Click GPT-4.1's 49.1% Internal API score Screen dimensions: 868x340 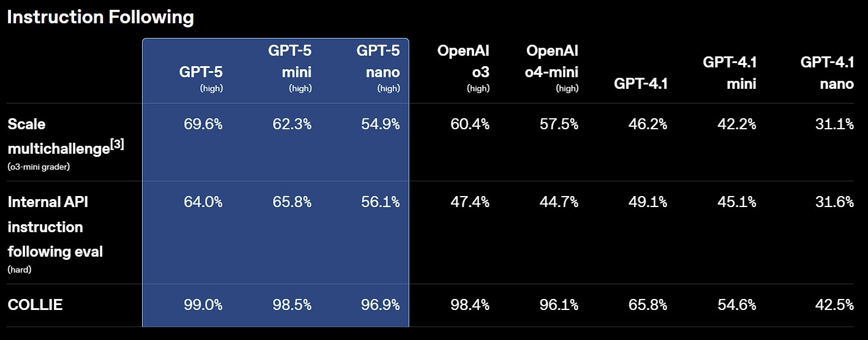point(648,202)
